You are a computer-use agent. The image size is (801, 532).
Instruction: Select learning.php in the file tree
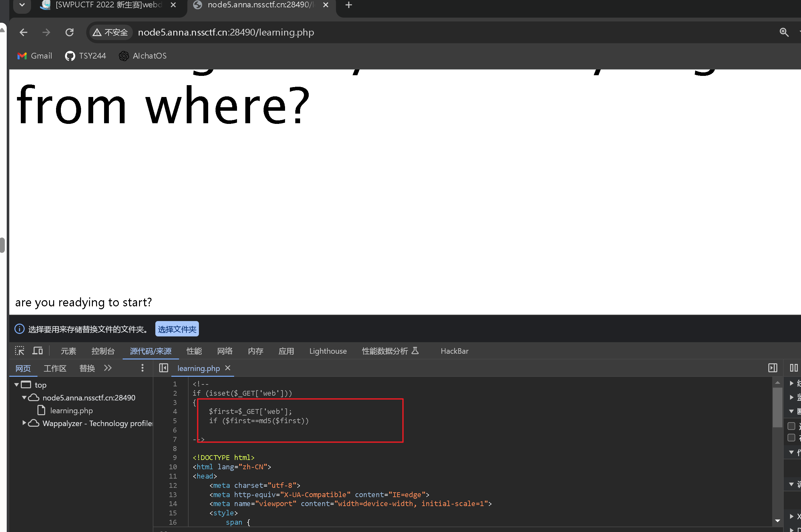[71, 411]
